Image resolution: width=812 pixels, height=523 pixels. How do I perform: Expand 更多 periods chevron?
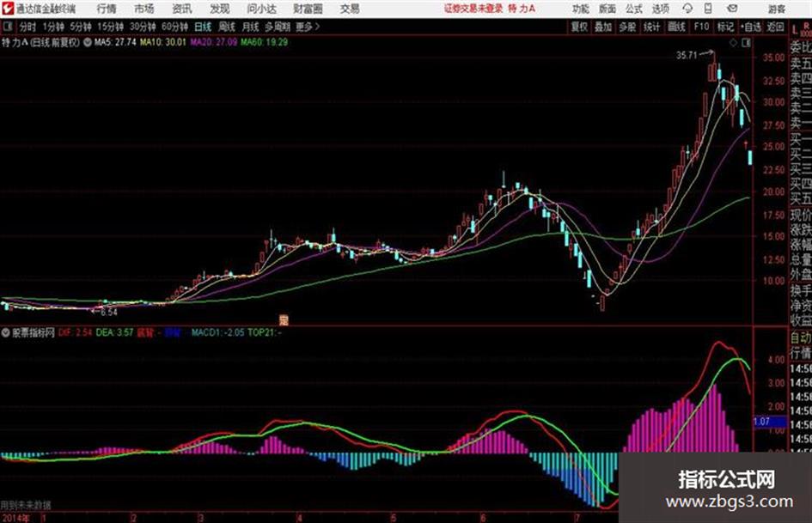[308, 27]
